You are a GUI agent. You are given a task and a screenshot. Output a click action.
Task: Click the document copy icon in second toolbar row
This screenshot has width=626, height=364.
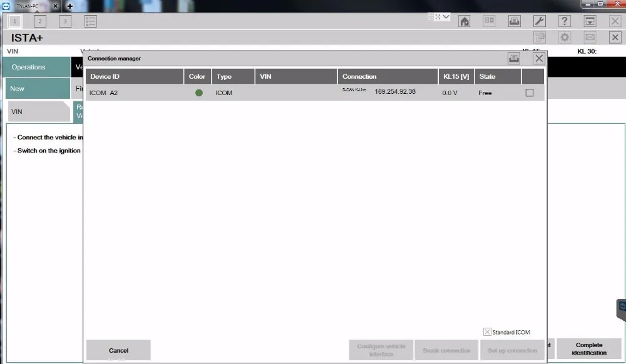540,38
